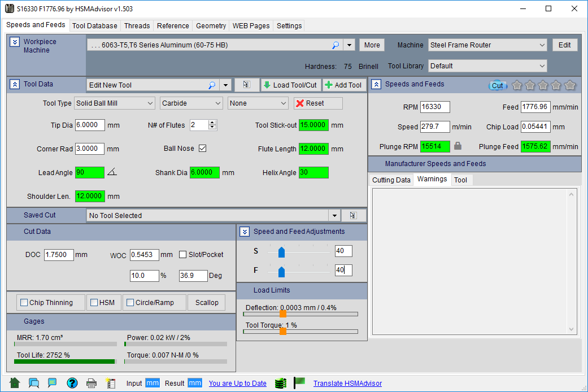The height and width of the screenshot is (392, 588).
Task: Click the printer icon
Action: click(91, 383)
